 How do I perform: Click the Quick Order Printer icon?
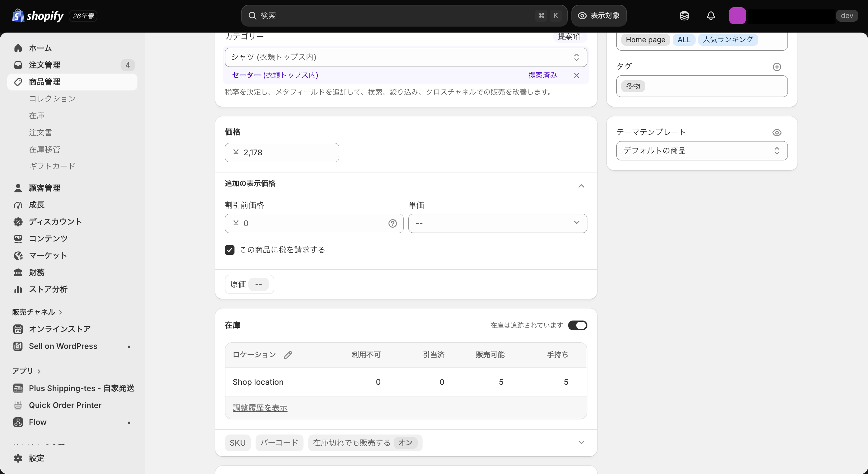click(18, 405)
